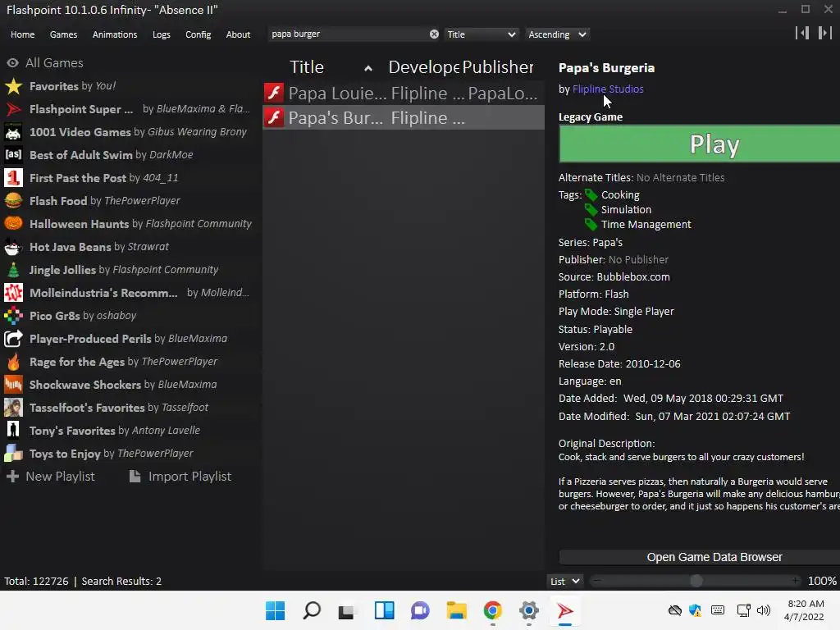The height and width of the screenshot is (630, 840).
Task: Open the Games tab
Action: coord(63,34)
